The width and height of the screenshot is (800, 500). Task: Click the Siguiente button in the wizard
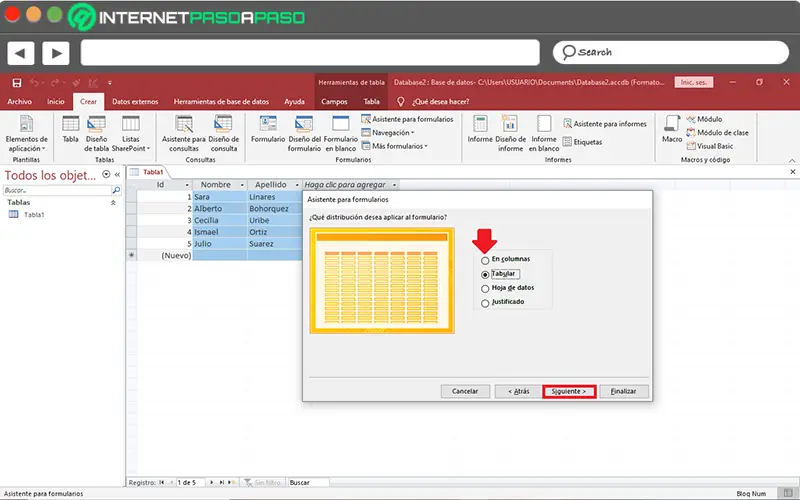pos(569,391)
